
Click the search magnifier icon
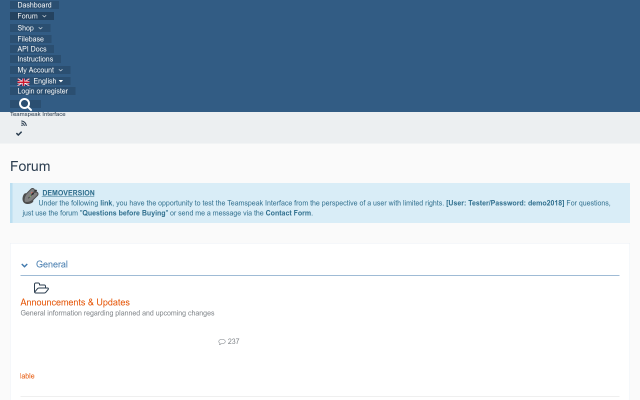[x=26, y=104]
